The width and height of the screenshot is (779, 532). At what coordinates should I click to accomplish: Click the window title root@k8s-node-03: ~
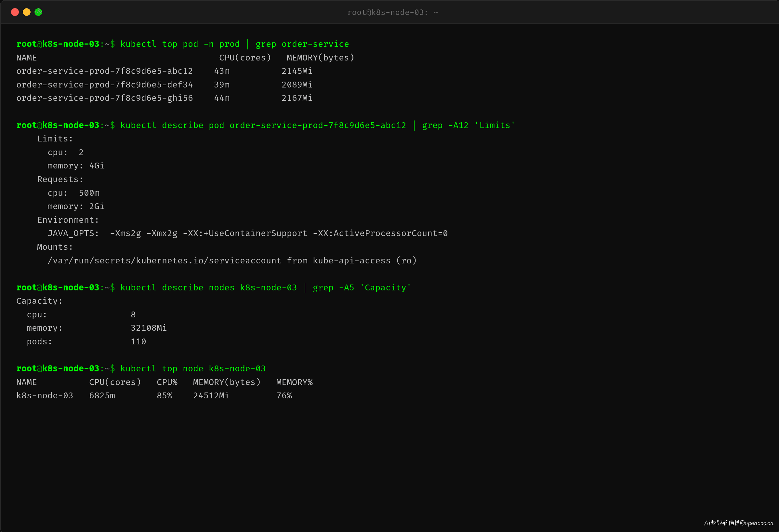pyautogui.click(x=392, y=12)
